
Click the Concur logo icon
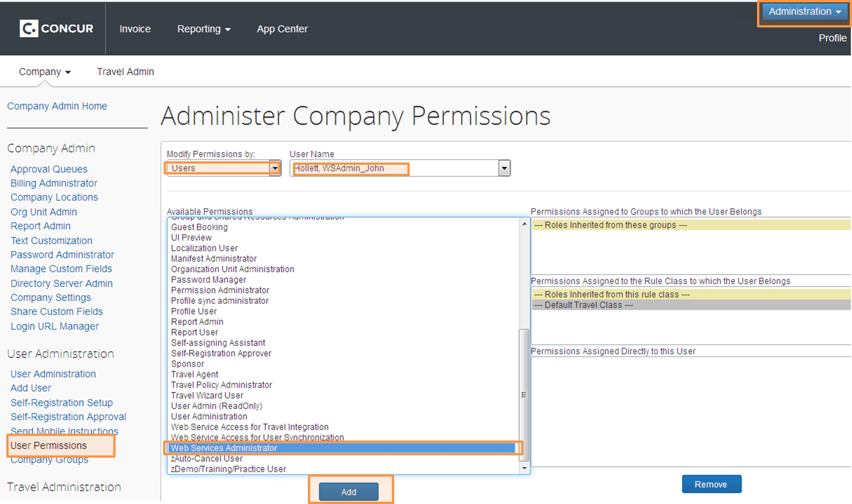coord(29,29)
